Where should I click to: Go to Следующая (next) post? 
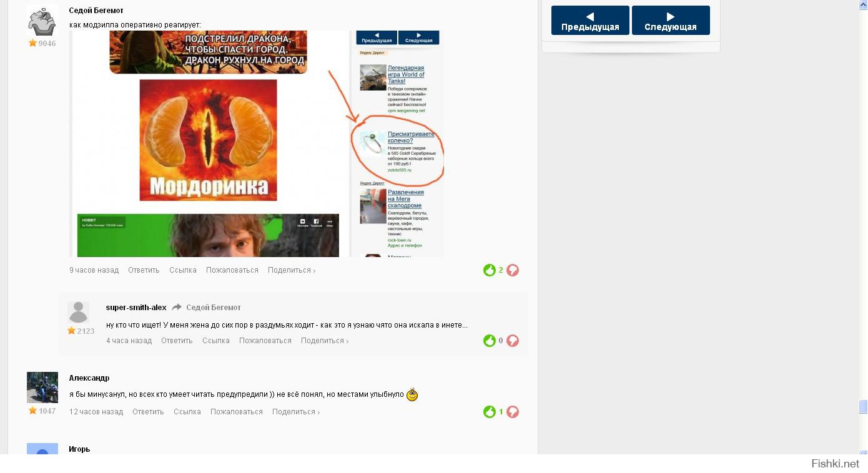coord(670,21)
